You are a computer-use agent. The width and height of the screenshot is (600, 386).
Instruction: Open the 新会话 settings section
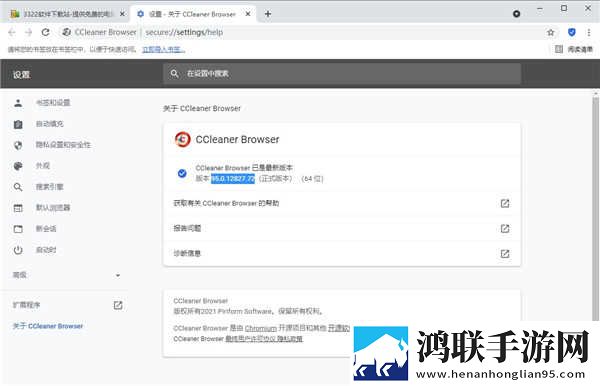(46, 229)
